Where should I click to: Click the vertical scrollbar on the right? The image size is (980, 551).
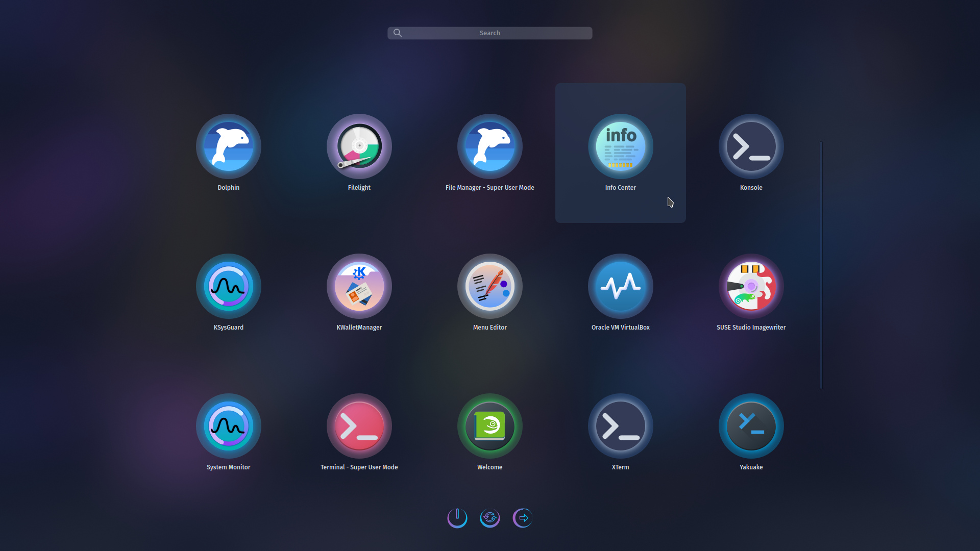coord(821,265)
